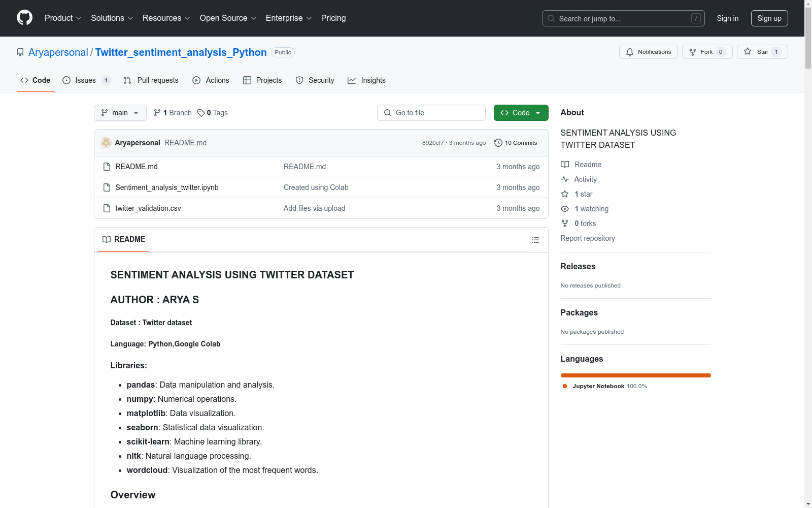Open the Insights tab
The height and width of the screenshot is (508, 812).
[x=366, y=80]
